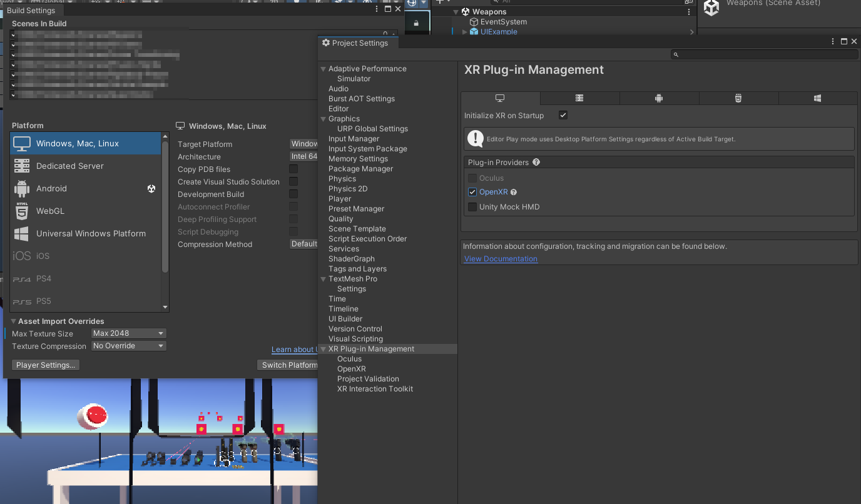
Task: Uncheck the OpenXR plug-in provider
Action: coord(472,193)
